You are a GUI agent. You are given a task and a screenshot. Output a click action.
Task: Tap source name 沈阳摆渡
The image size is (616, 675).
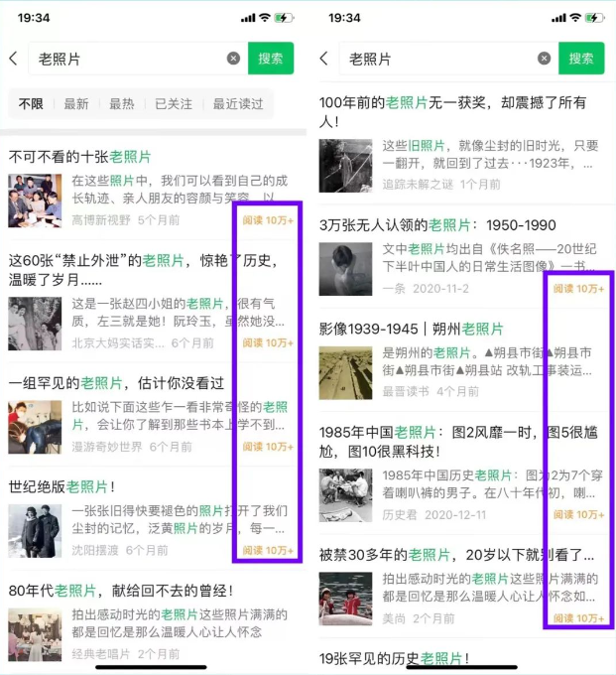coord(95,550)
